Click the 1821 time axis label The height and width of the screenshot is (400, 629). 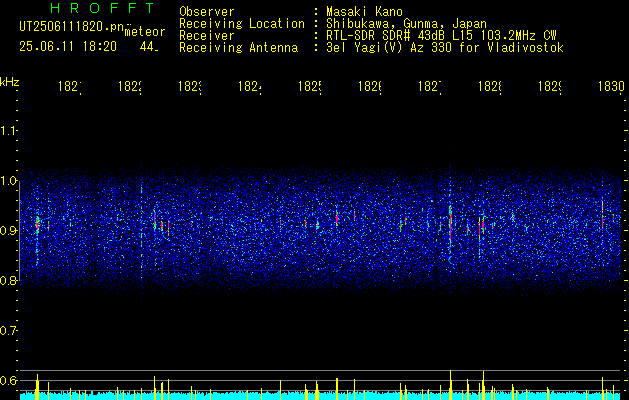point(70,87)
